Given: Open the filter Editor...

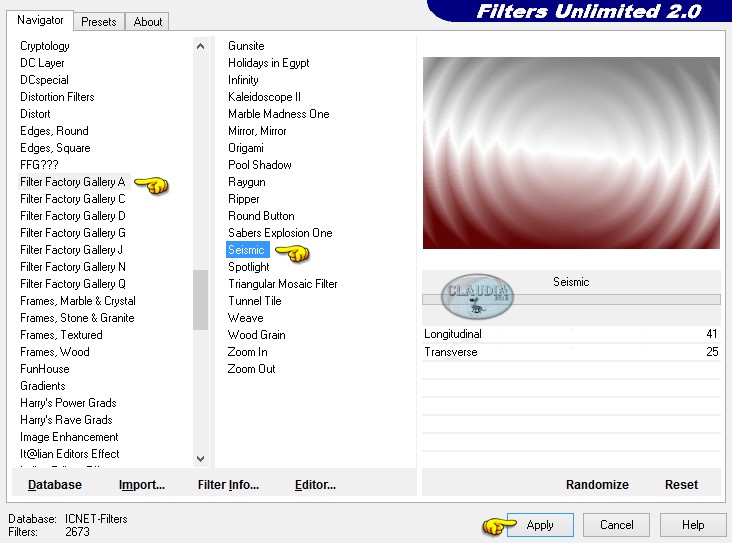Looking at the screenshot, I should point(315,485).
